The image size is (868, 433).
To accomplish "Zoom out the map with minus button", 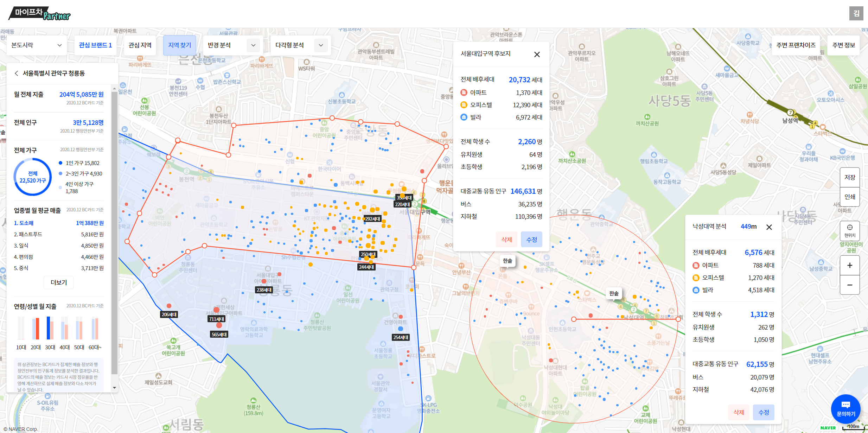I will pos(849,285).
